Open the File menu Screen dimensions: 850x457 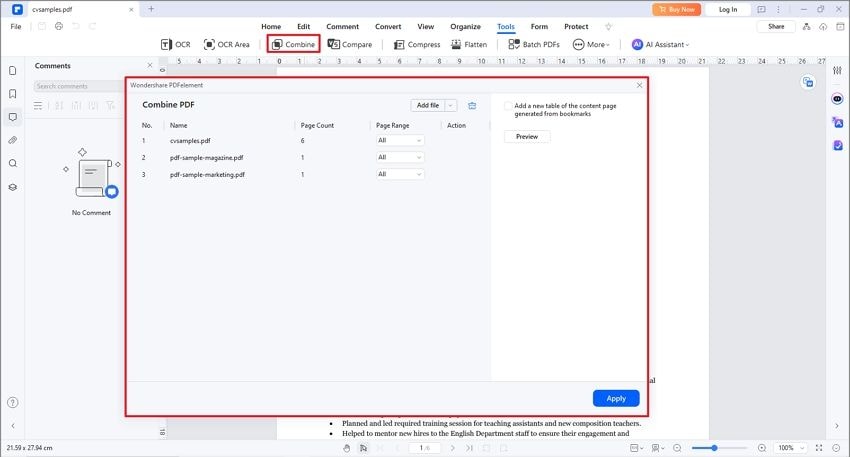click(x=16, y=26)
